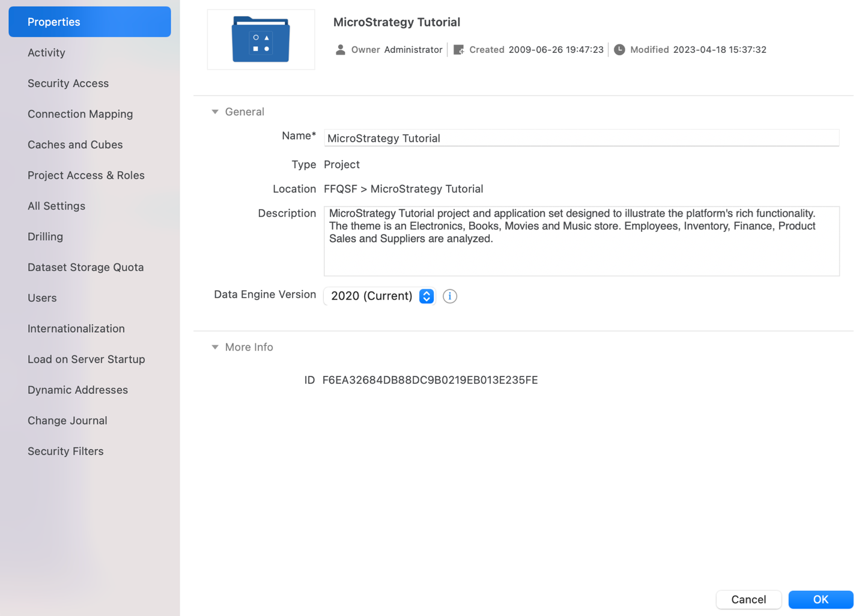Open Project Access & Roles
Image resolution: width=859 pixels, height=616 pixels.
(86, 175)
